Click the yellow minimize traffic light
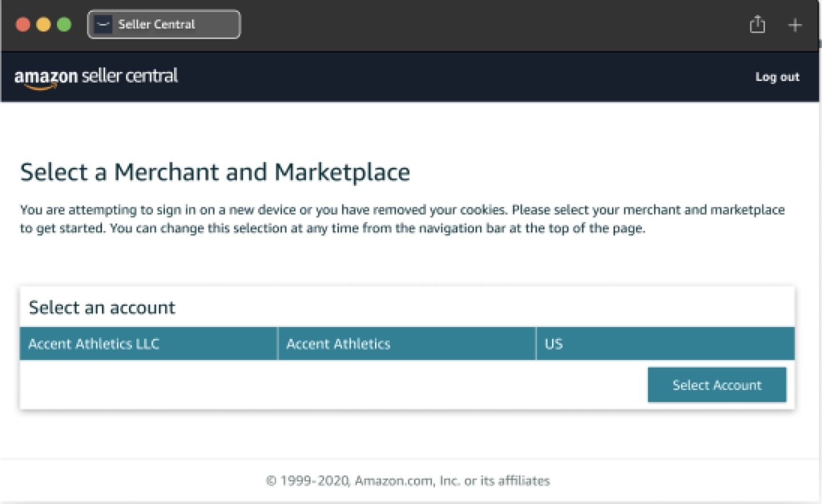The width and height of the screenshot is (822, 504). point(43,25)
